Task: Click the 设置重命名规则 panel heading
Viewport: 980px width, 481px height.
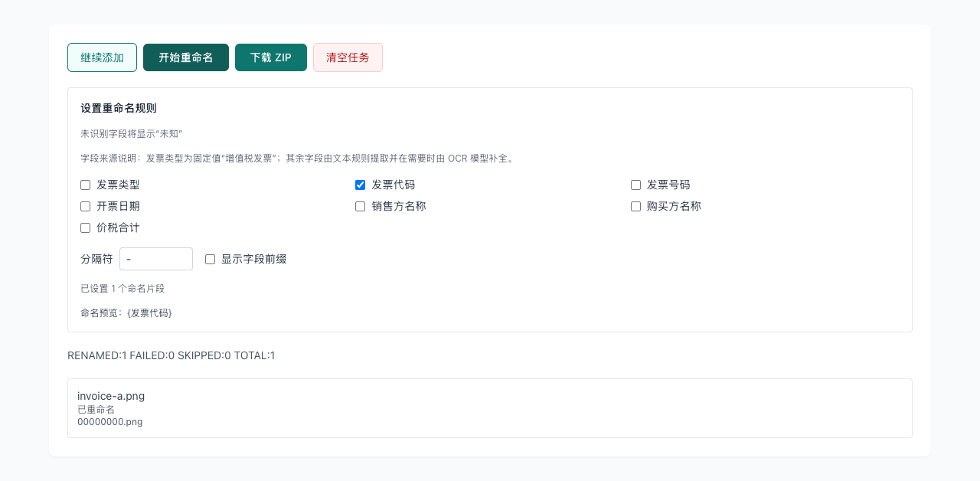Action: (117, 108)
